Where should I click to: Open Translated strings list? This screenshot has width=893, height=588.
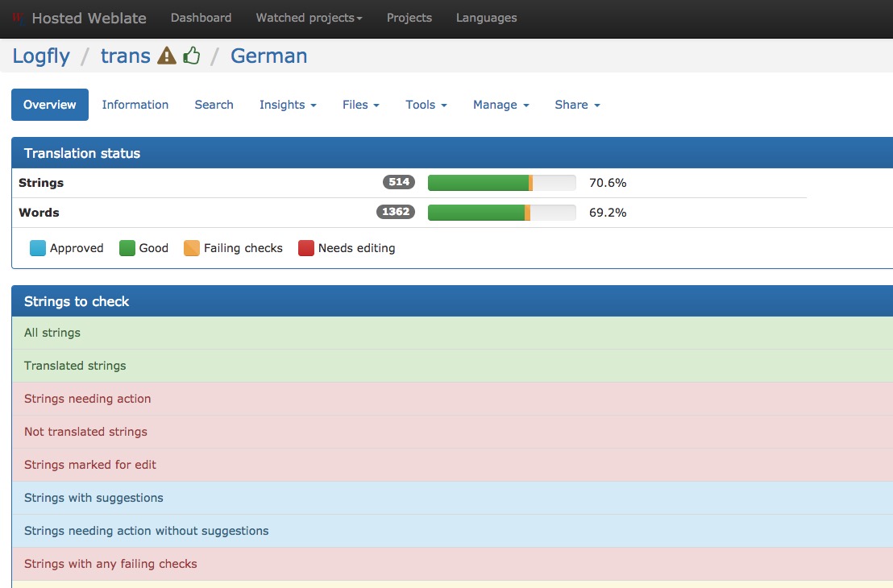click(452, 366)
